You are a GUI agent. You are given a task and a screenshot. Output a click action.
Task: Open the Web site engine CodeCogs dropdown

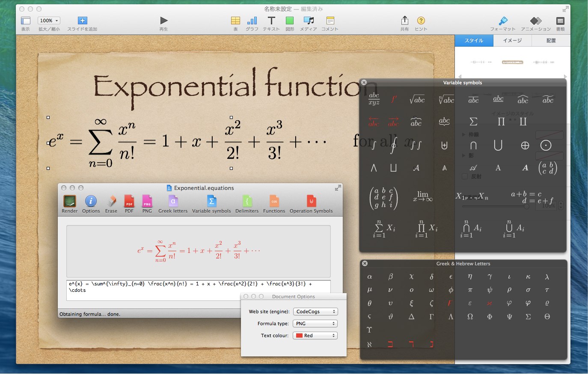pyautogui.click(x=315, y=312)
